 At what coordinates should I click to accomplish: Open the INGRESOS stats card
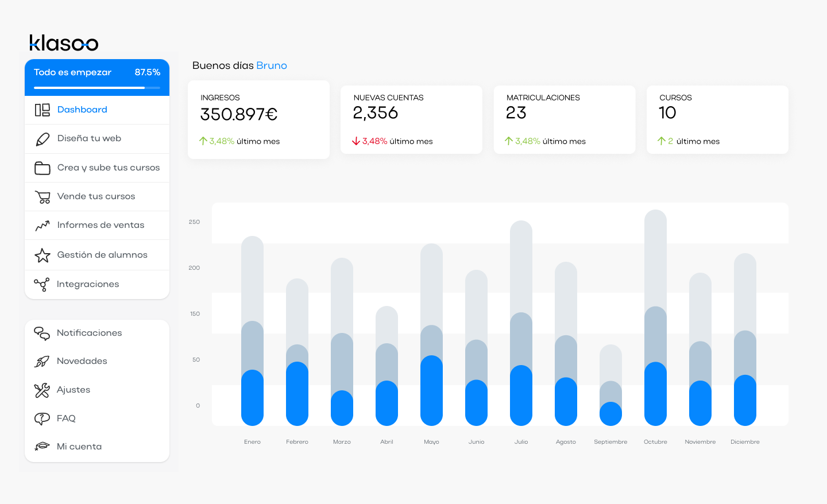[x=258, y=119]
